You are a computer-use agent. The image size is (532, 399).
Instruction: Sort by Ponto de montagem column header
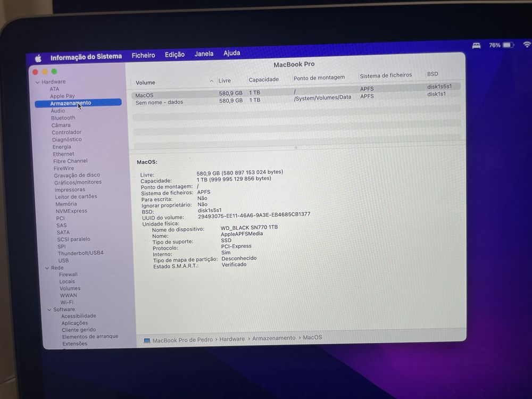pos(319,78)
